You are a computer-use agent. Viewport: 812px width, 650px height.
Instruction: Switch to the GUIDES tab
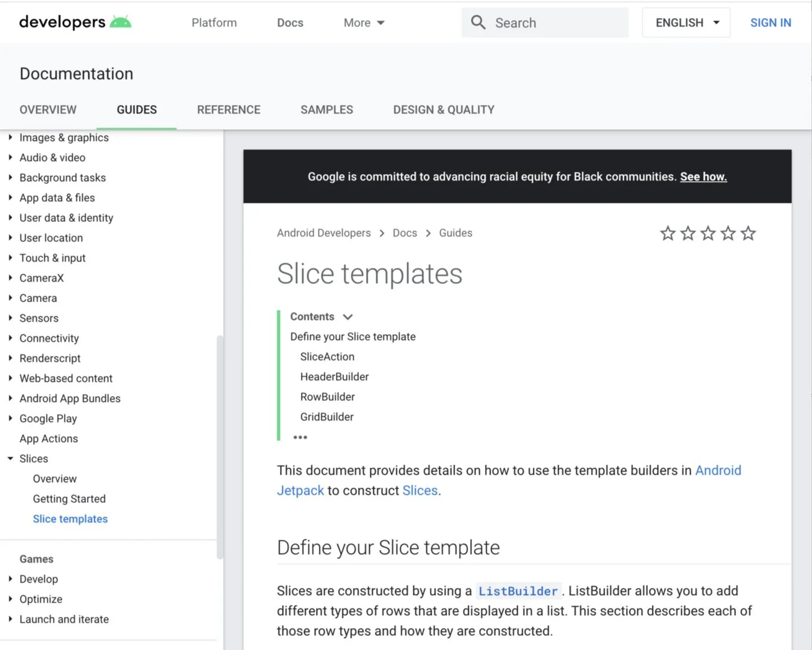pyautogui.click(x=137, y=110)
